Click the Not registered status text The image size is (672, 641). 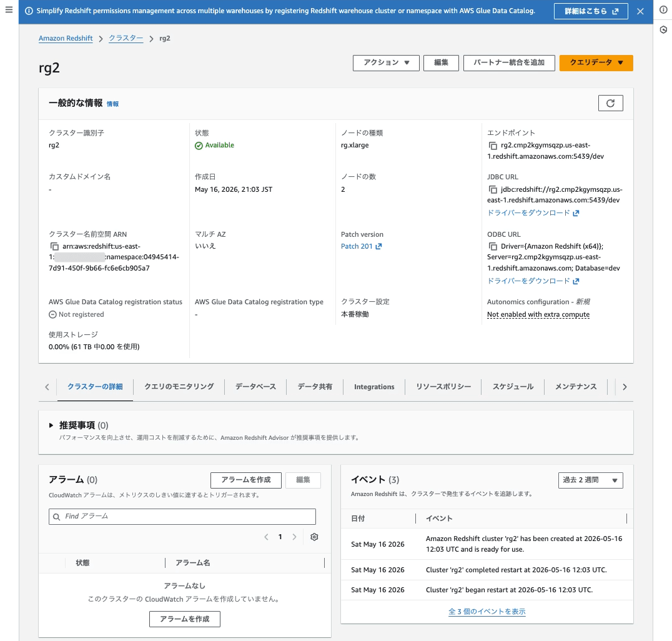[x=81, y=314]
